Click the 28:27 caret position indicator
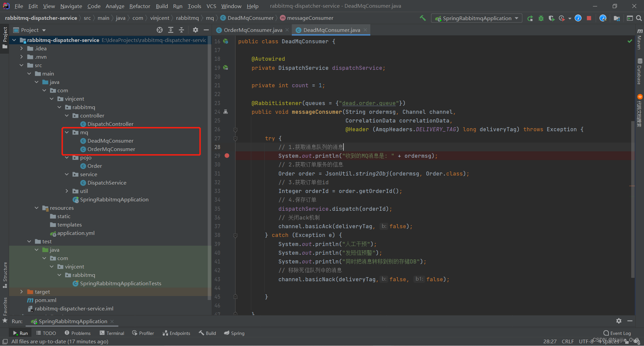Image resolution: width=644 pixels, height=346 pixels. click(x=550, y=341)
